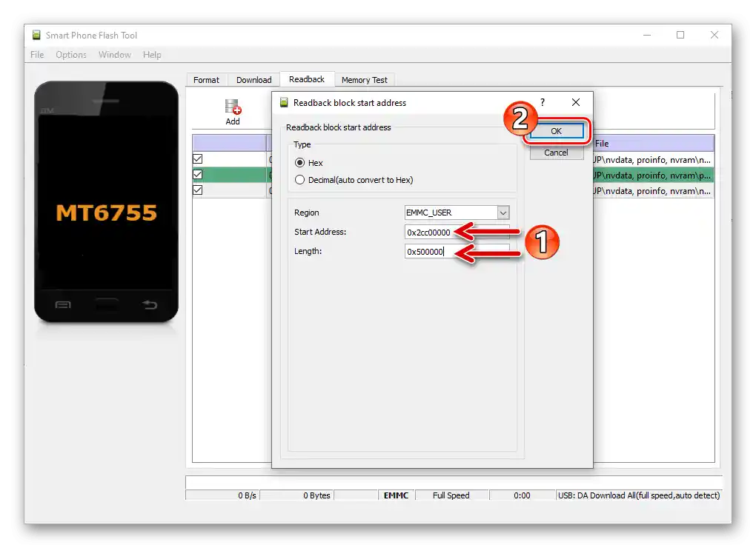Open the Window menu
756x548 pixels.
[115, 54]
